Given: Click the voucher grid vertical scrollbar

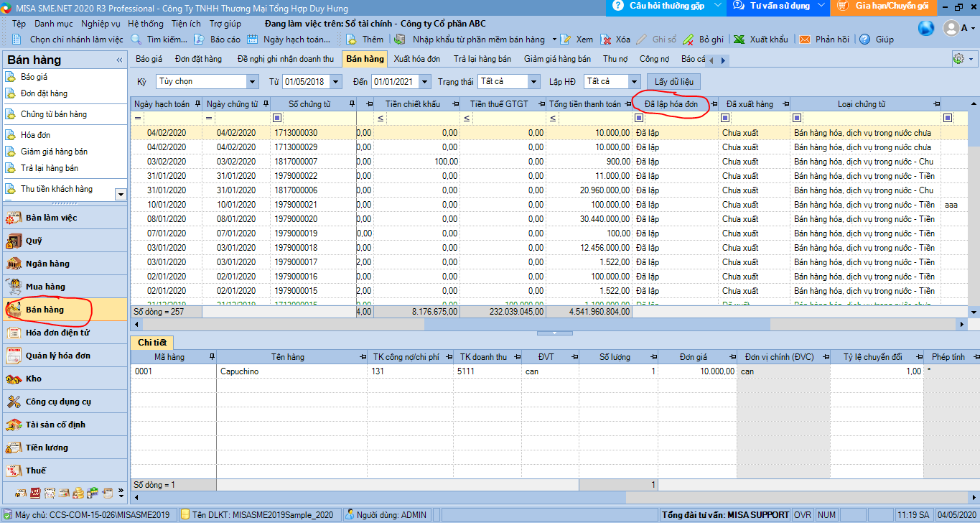Looking at the screenshot, I should (974, 208).
